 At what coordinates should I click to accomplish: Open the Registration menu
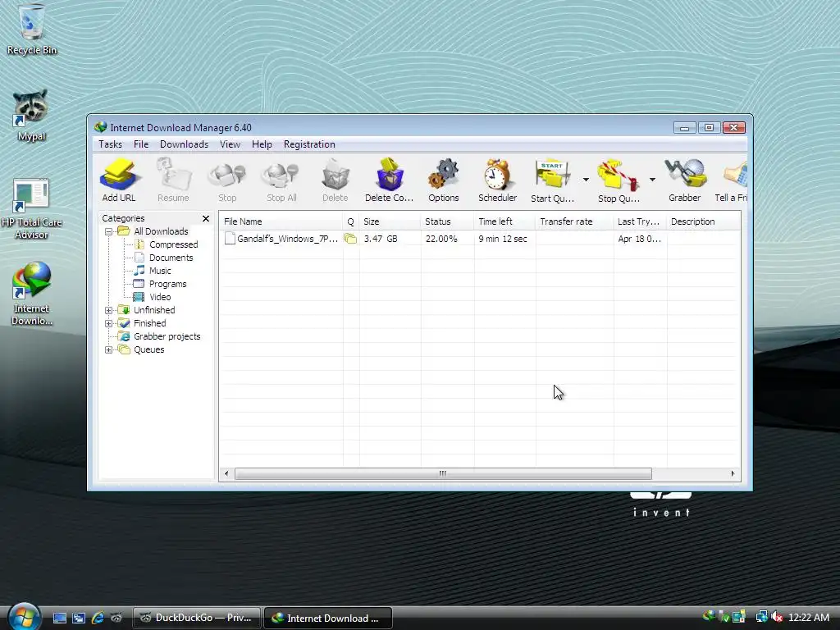[309, 144]
